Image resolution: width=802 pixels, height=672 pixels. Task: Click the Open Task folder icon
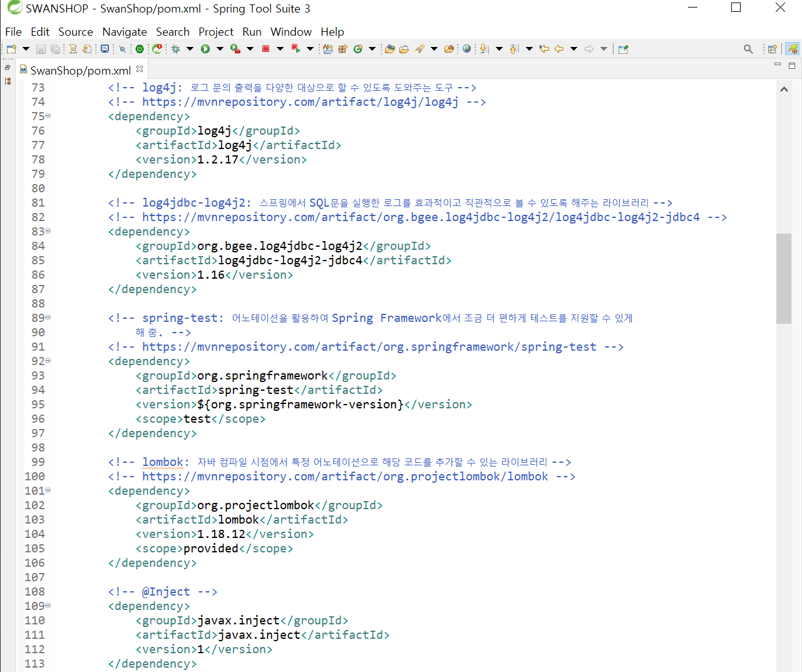click(x=404, y=49)
